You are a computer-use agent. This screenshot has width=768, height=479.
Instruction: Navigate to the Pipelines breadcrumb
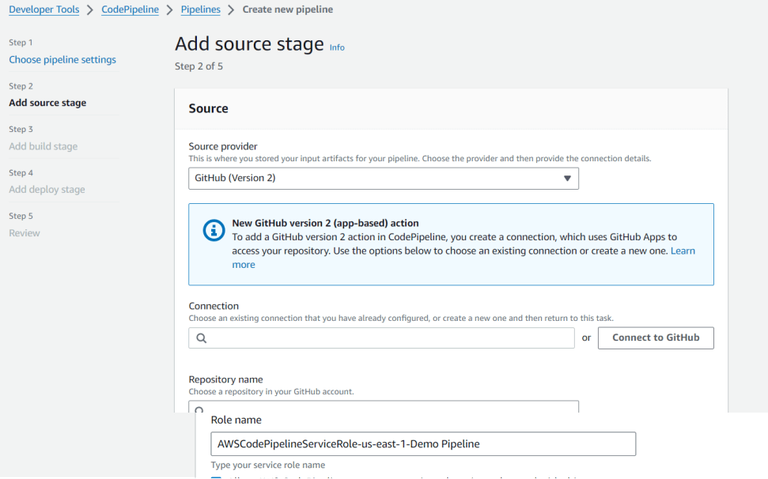[x=201, y=10]
